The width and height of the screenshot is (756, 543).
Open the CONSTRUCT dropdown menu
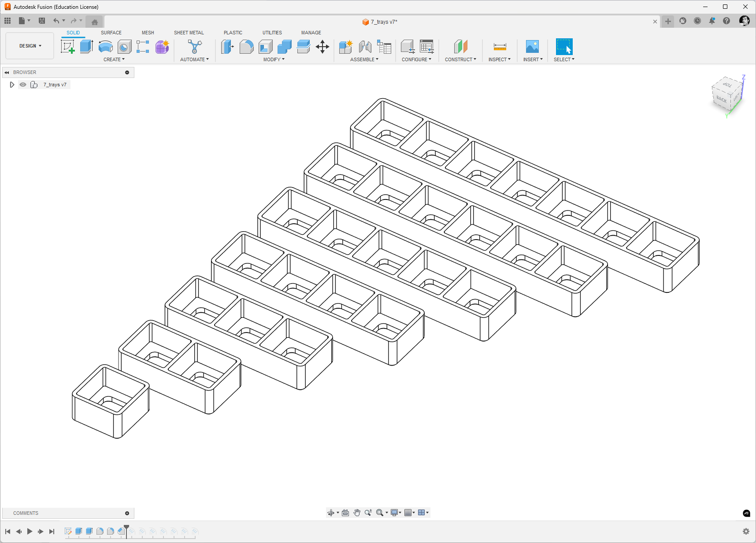460,59
